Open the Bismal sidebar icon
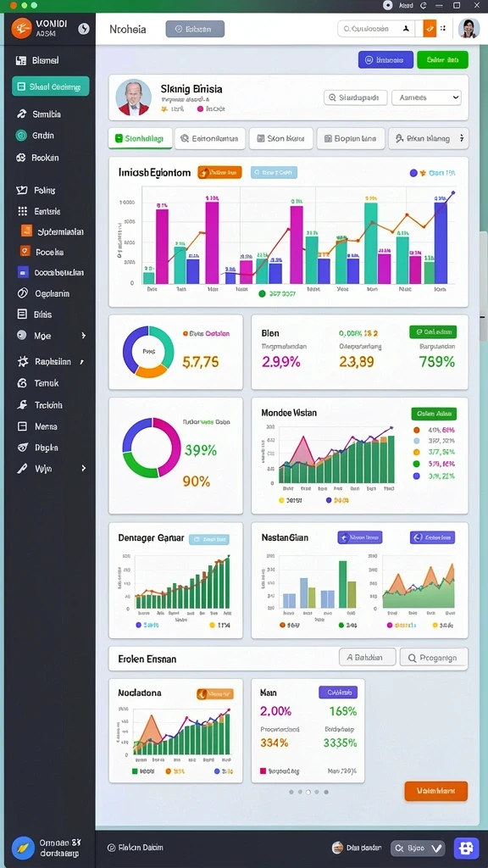This screenshot has width=488, height=868. click(x=21, y=60)
